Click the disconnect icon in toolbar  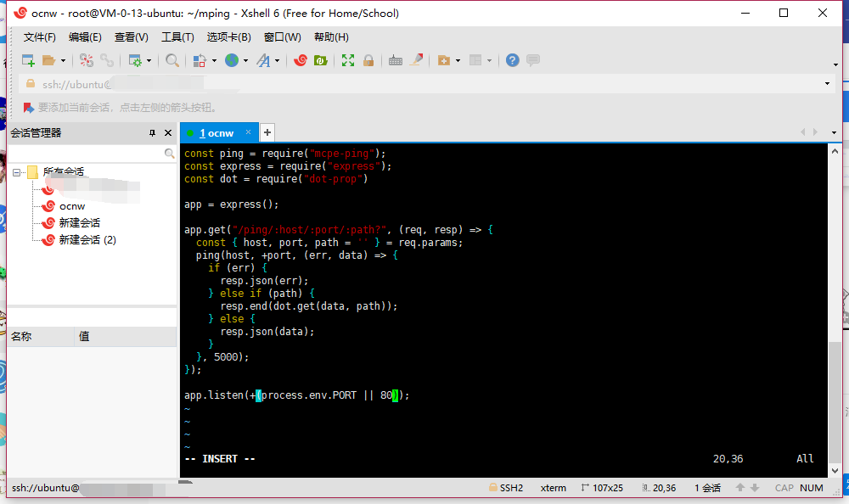(x=86, y=60)
